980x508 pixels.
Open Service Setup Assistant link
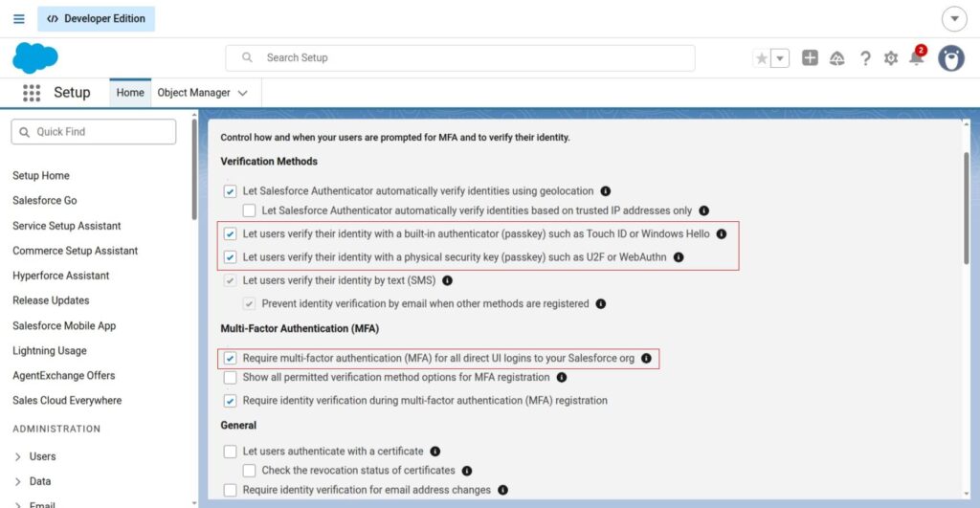[67, 226]
